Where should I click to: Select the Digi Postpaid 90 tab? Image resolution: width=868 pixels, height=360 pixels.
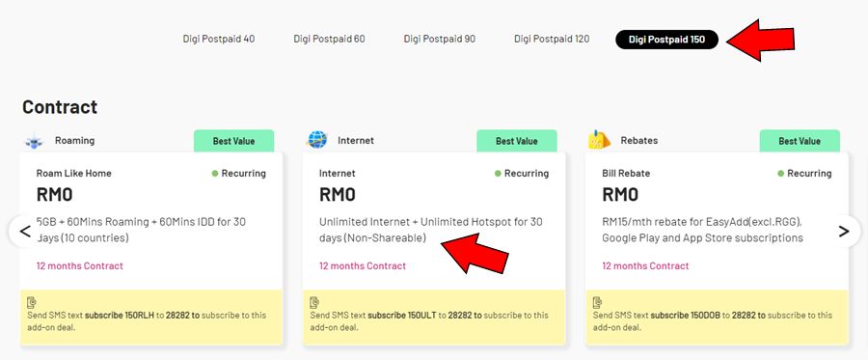[x=440, y=40]
